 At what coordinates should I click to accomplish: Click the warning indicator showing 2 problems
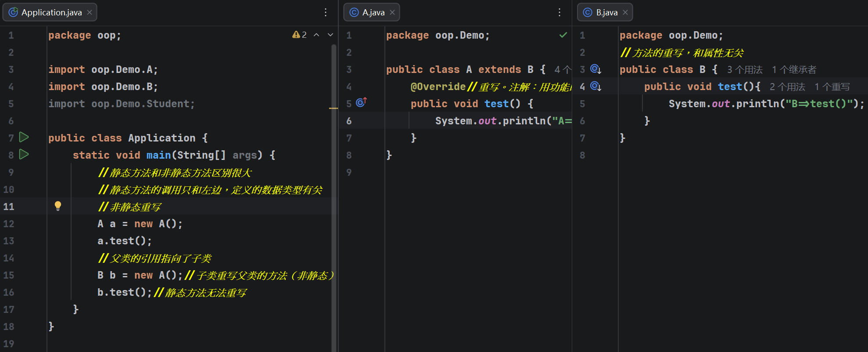(x=300, y=35)
